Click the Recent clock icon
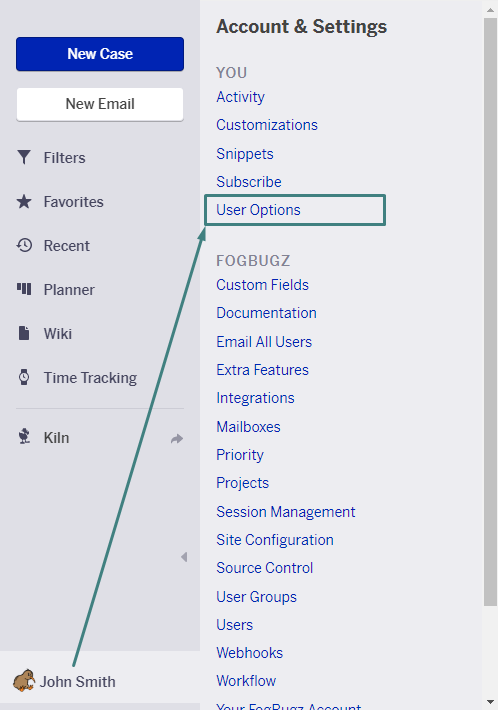 pos(24,245)
